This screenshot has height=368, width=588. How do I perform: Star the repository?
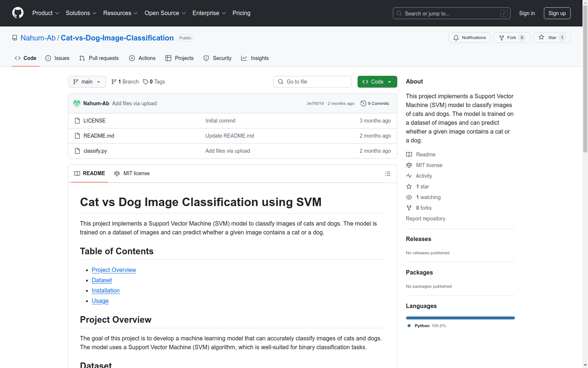point(552,38)
